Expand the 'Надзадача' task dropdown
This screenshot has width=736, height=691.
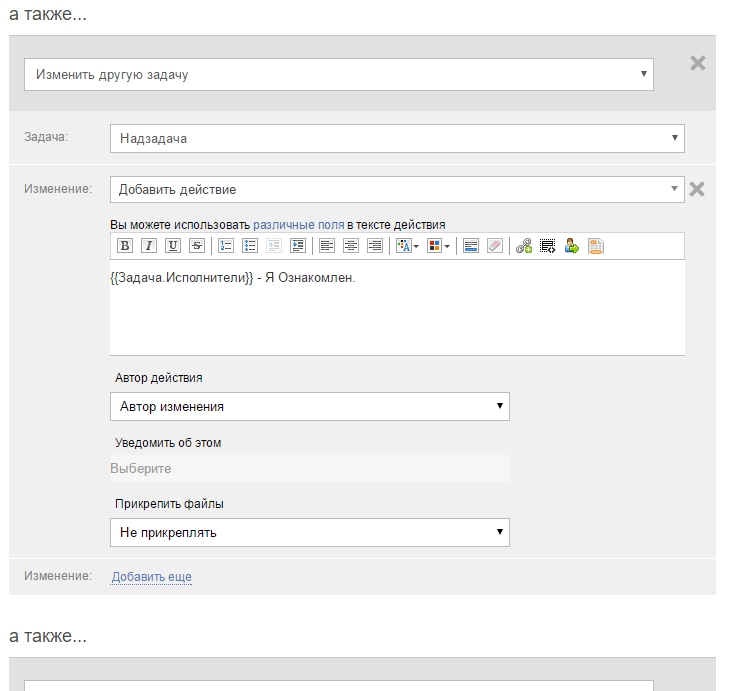(x=396, y=139)
